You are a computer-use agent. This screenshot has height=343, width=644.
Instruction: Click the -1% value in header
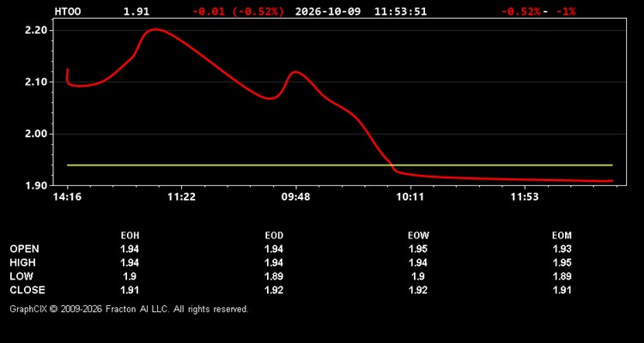pos(566,11)
